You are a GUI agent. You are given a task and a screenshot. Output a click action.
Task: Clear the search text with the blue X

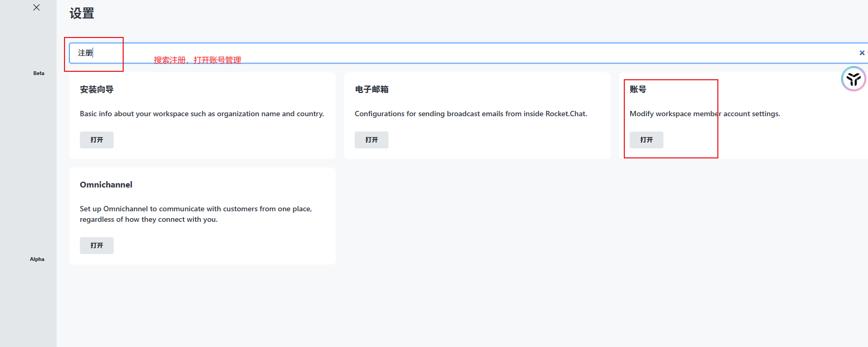(862, 53)
